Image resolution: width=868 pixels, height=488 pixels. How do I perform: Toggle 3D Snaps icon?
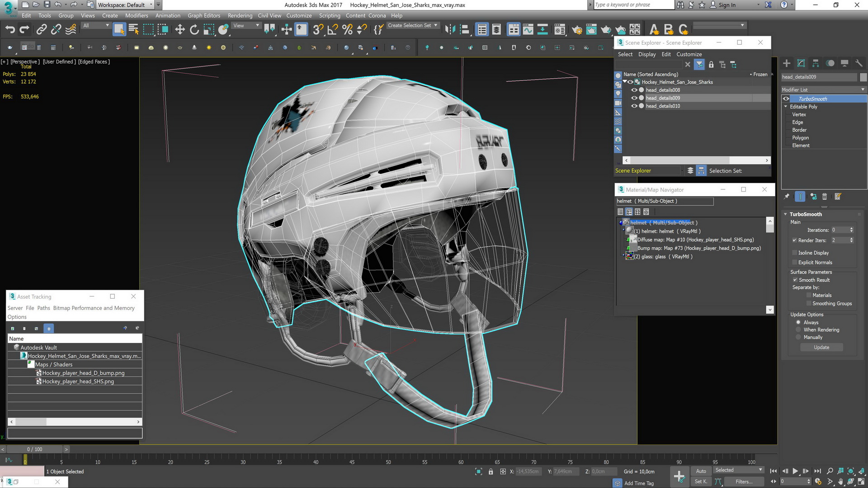(x=318, y=30)
